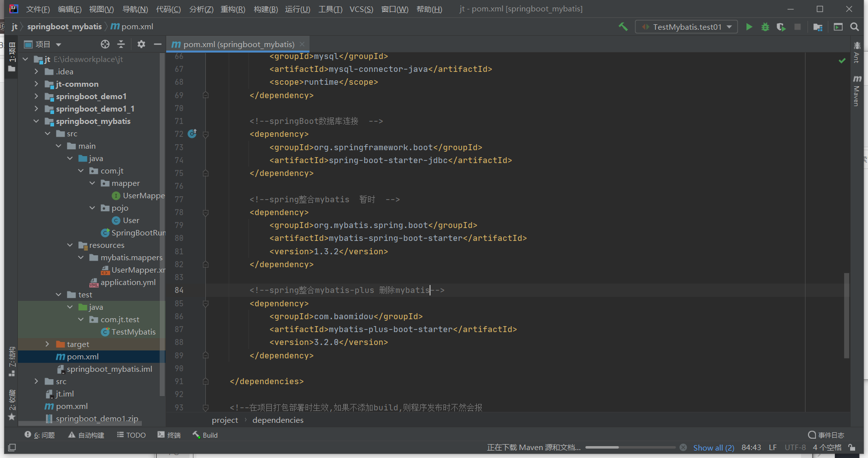Click the Build project hammer icon
The height and width of the screenshot is (458, 868).
[x=623, y=27]
